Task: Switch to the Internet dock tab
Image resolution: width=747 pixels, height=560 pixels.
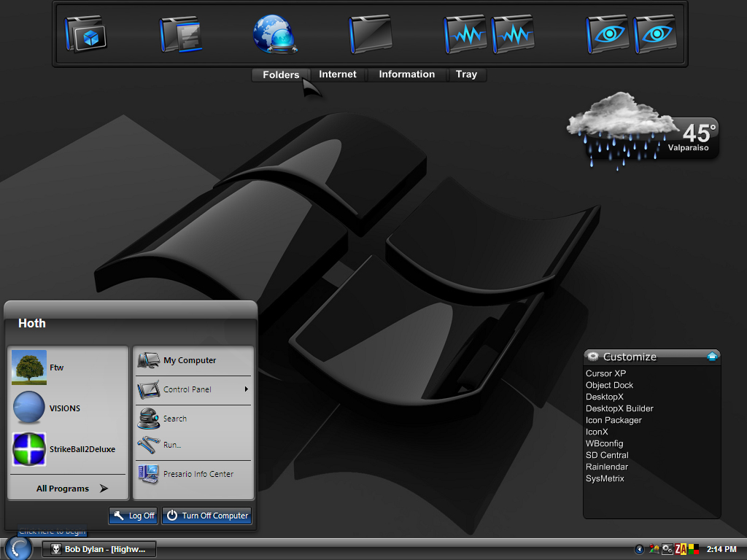Action: (x=338, y=74)
